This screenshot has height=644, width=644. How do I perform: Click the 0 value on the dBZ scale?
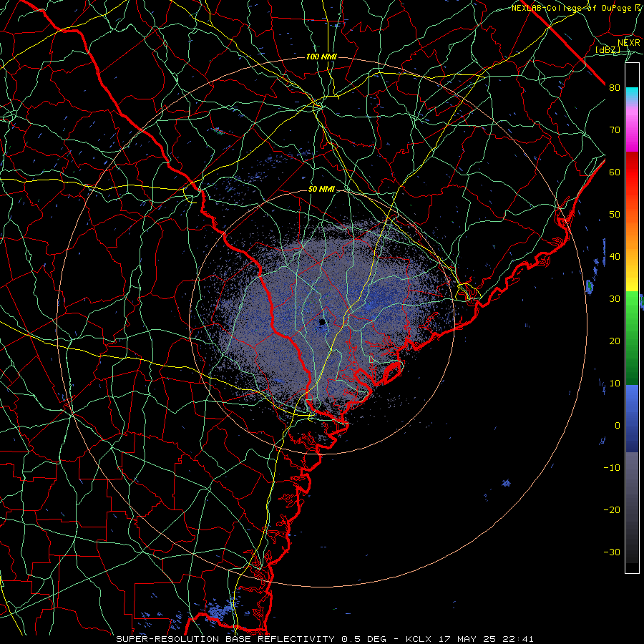tap(618, 426)
